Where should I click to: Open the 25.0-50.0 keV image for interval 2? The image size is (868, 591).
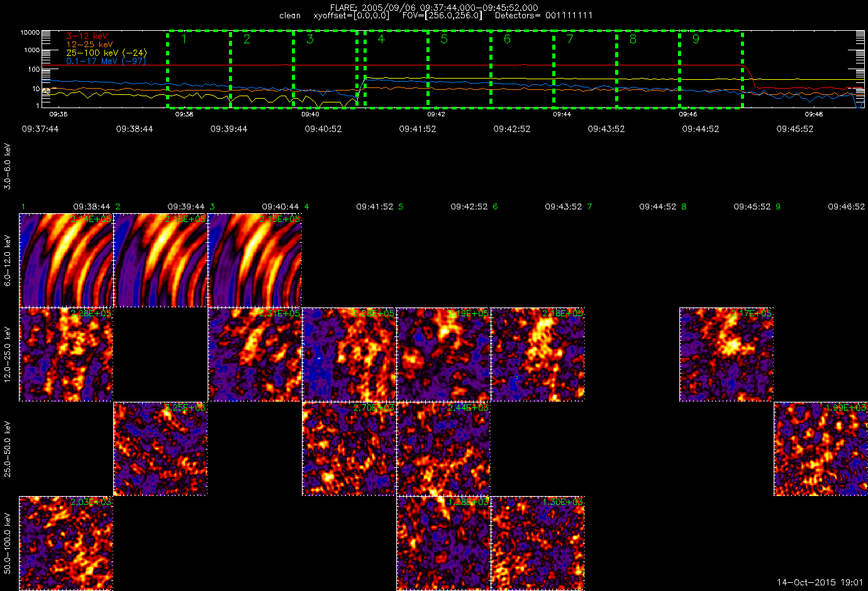(x=160, y=449)
